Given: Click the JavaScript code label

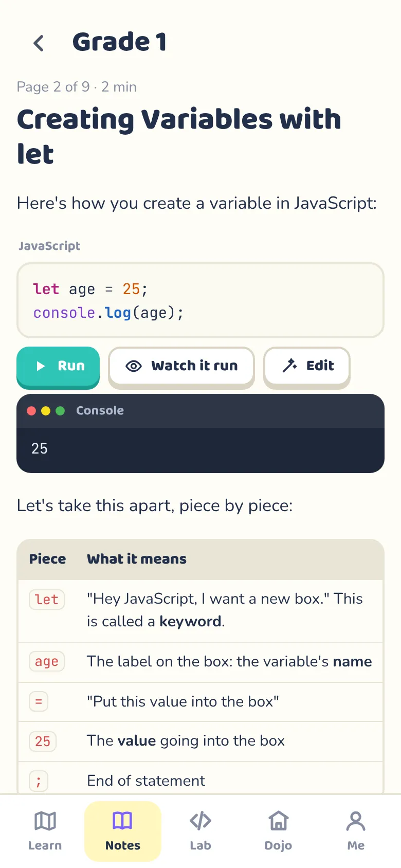Looking at the screenshot, I should tap(49, 246).
